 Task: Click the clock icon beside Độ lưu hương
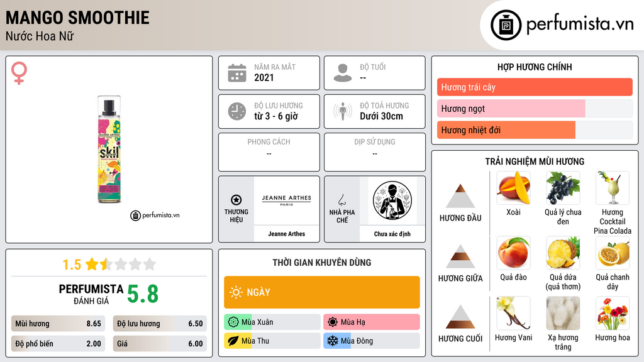tap(237, 111)
